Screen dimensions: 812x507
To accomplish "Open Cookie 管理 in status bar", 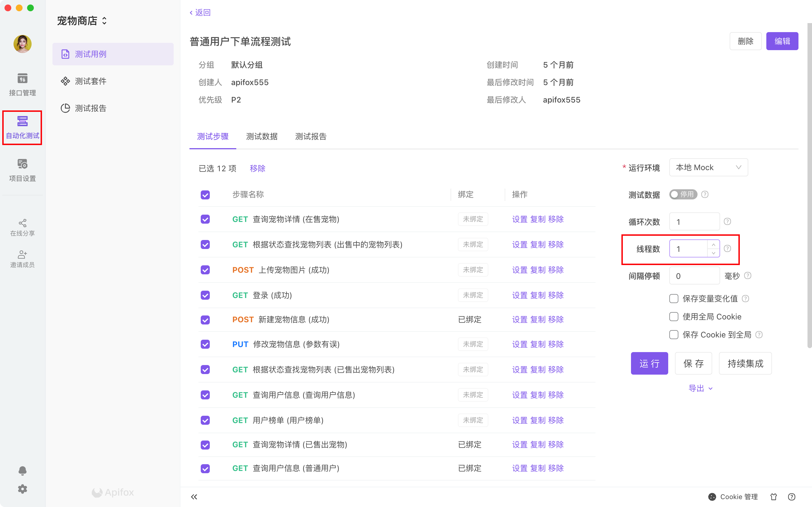I will click(x=733, y=497).
